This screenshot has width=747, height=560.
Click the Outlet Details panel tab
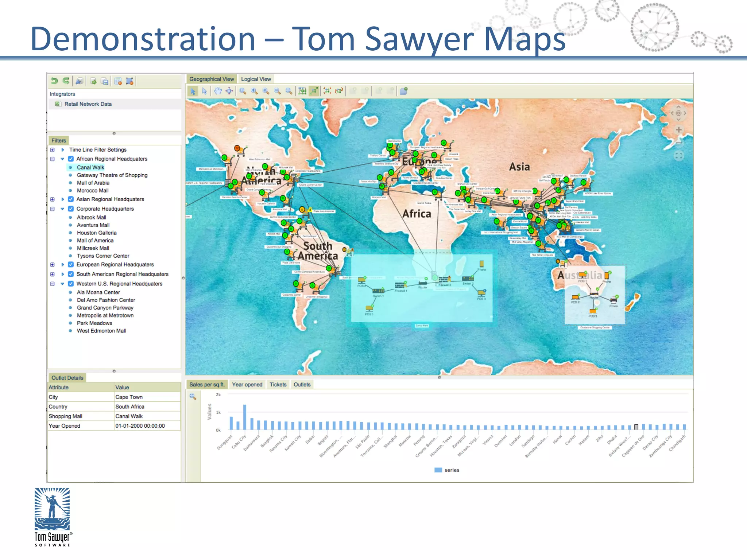point(67,378)
